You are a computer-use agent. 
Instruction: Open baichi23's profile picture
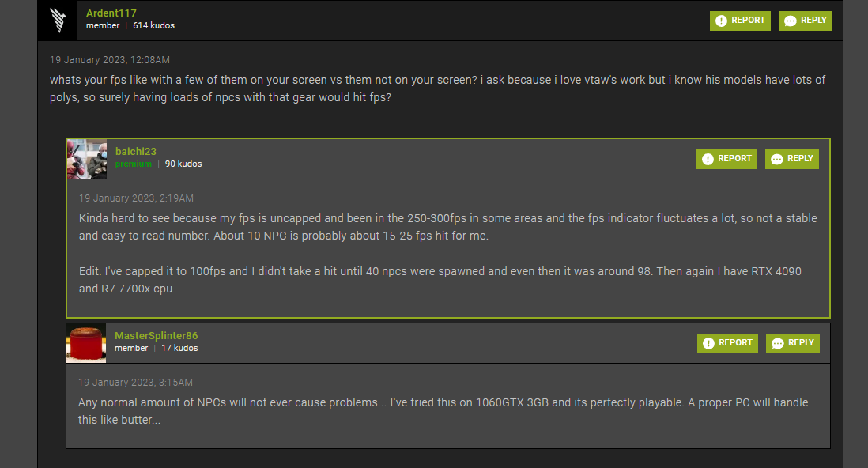tap(86, 159)
